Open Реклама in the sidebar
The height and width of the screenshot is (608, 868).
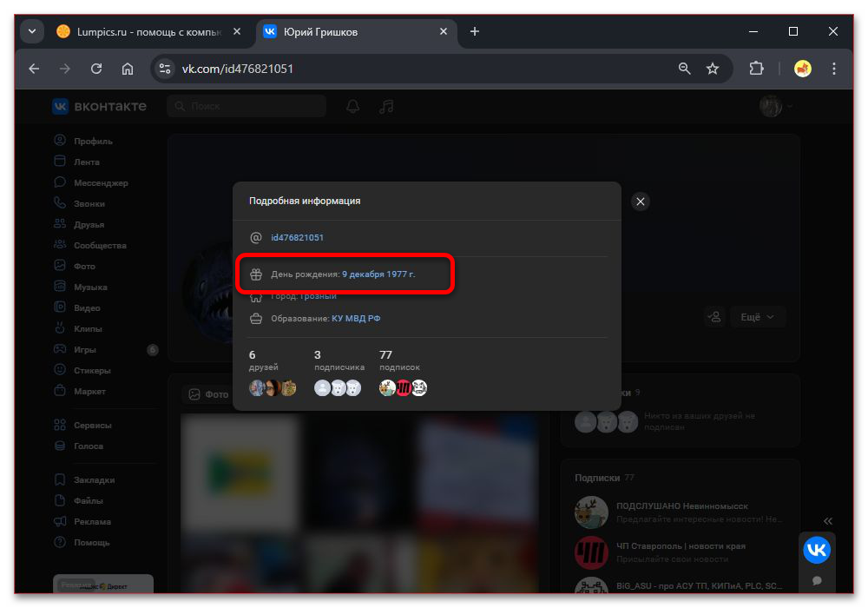pos(91,522)
